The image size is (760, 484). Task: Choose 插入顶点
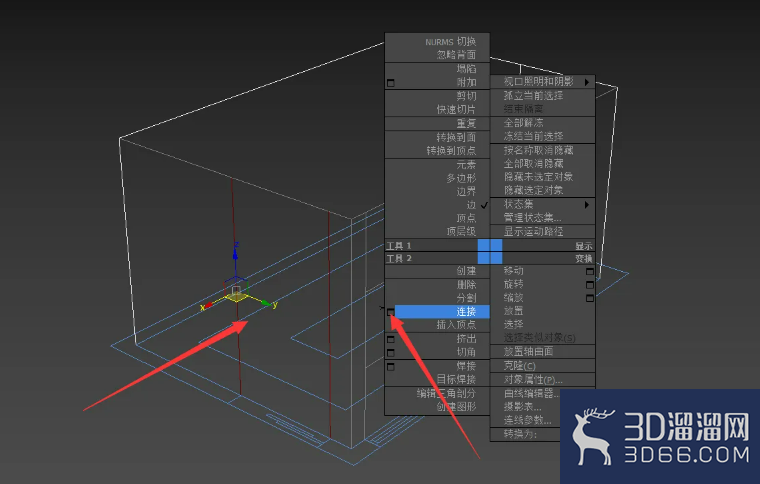pyautogui.click(x=456, y=325)
